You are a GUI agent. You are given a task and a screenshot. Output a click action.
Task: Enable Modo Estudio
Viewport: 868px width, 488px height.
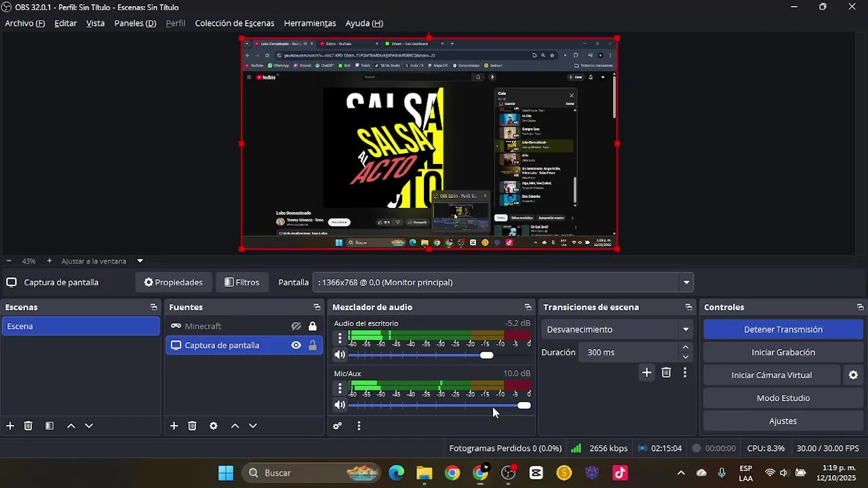[783, 398]
